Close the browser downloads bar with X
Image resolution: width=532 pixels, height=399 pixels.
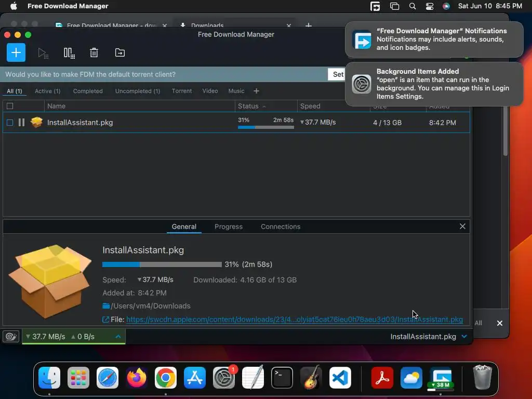[500, 323]
